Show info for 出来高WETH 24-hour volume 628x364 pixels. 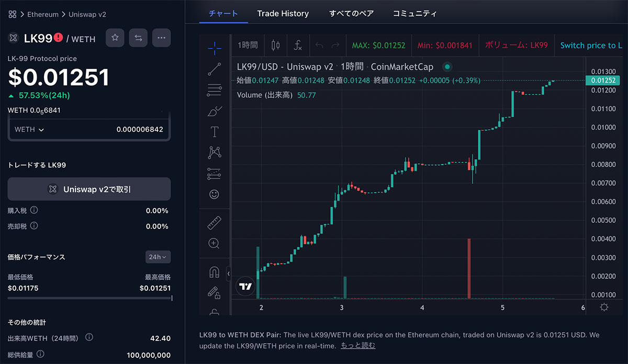89,338
